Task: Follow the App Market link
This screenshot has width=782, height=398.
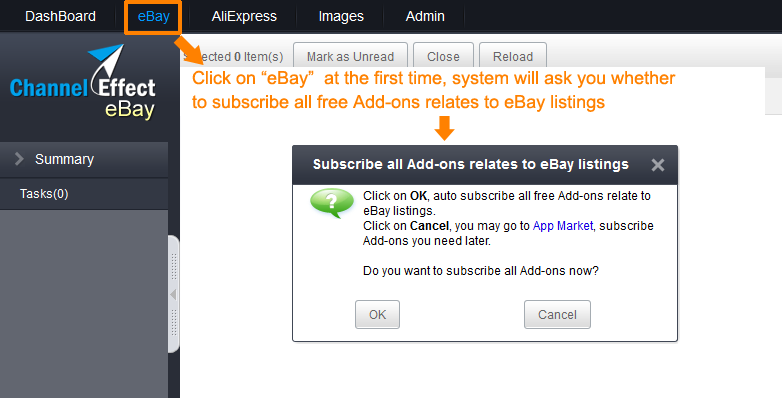Action: [x=563, y=226]
